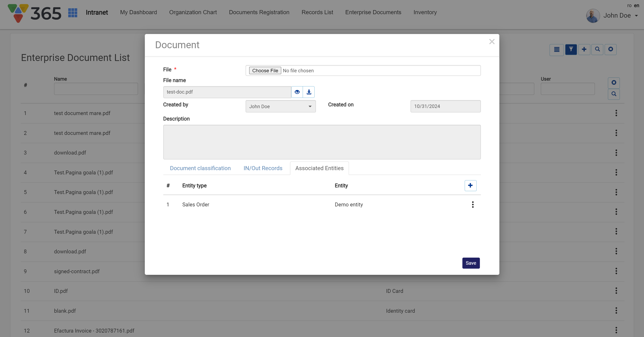Click inside the Description text area
The width and height of the screenshot is (644, 337).
pos(322,142)
